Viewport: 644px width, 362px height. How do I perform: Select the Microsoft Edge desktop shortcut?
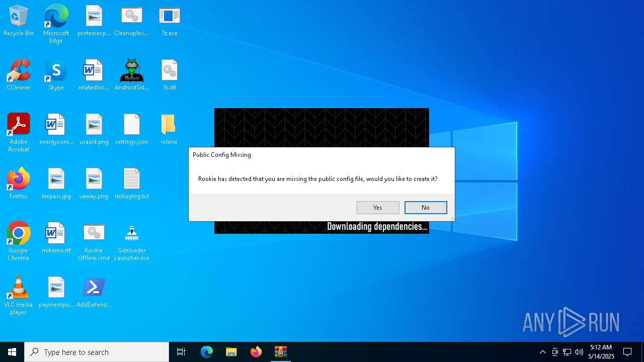(x=56, y=24)
